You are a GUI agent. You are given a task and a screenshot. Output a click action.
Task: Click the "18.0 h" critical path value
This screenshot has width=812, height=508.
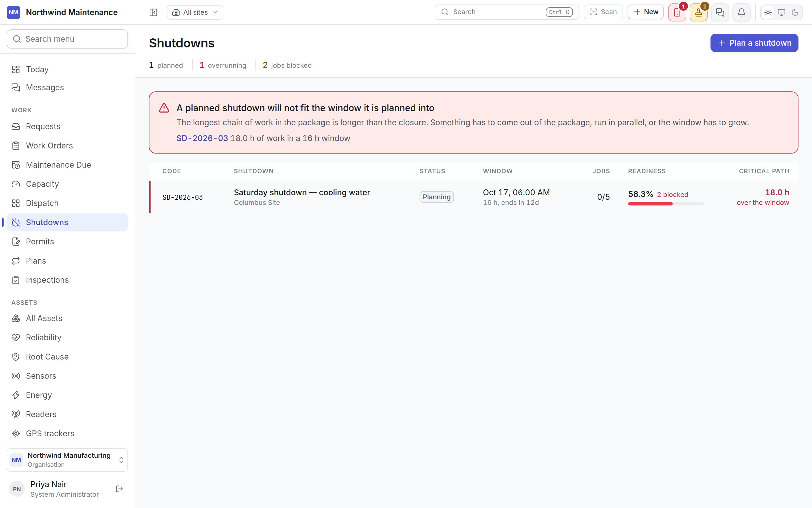pyautogui.click(x=777, y=192)
